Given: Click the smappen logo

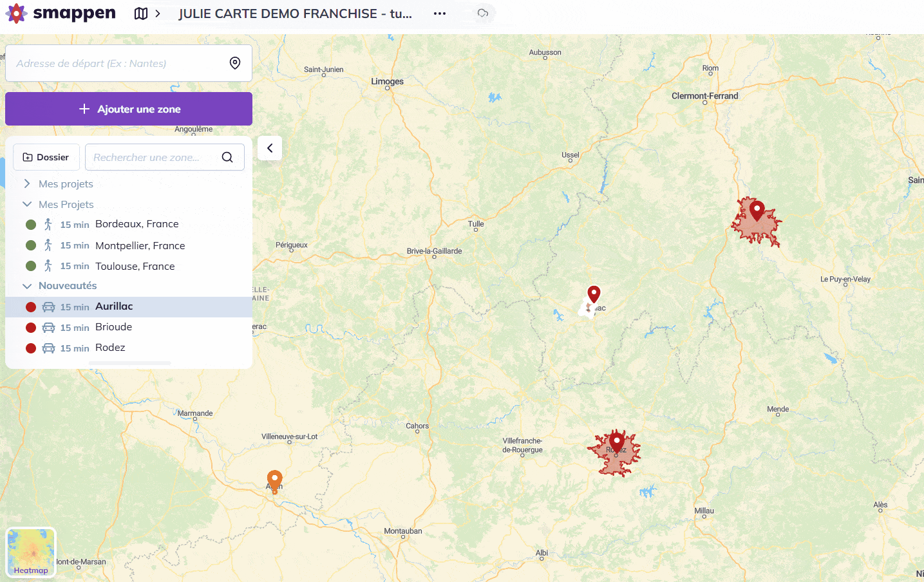Looking at the screenshot, I should 61,14.
